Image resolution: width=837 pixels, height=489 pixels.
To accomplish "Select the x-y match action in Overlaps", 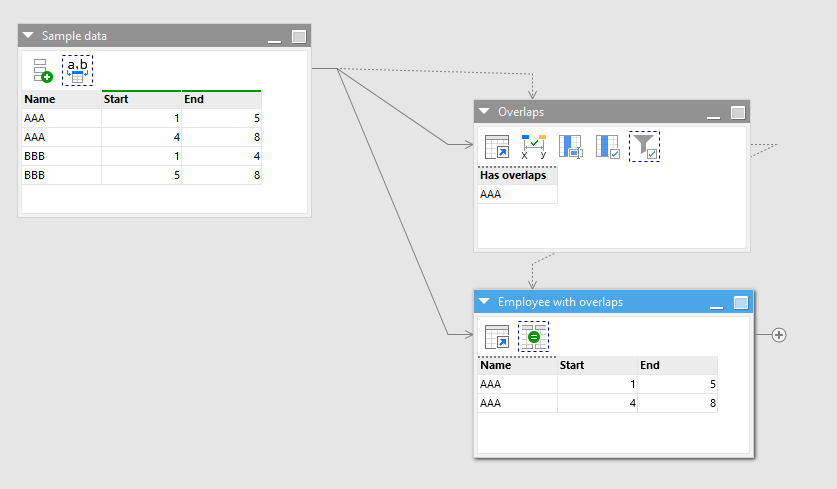I will pos(534,147).
